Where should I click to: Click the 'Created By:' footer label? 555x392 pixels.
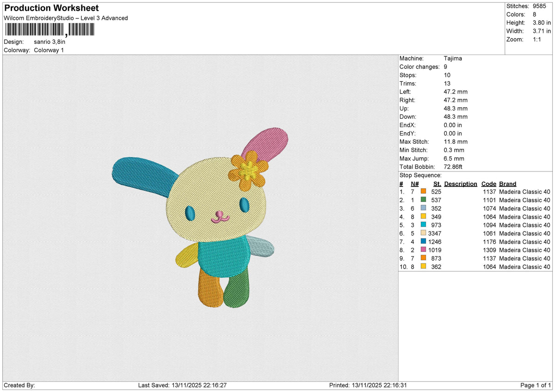[19, 385]
